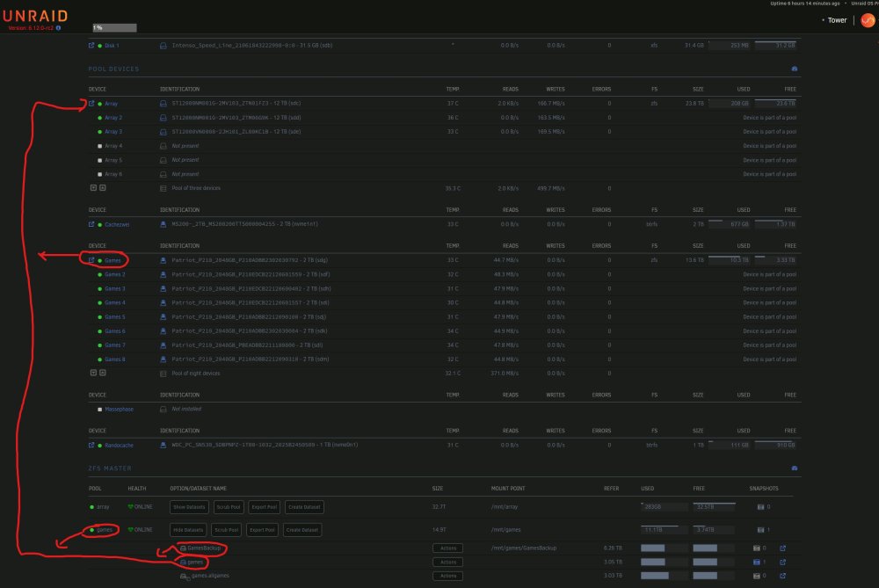Click the /mnt/games mount point text

(505, 530)
